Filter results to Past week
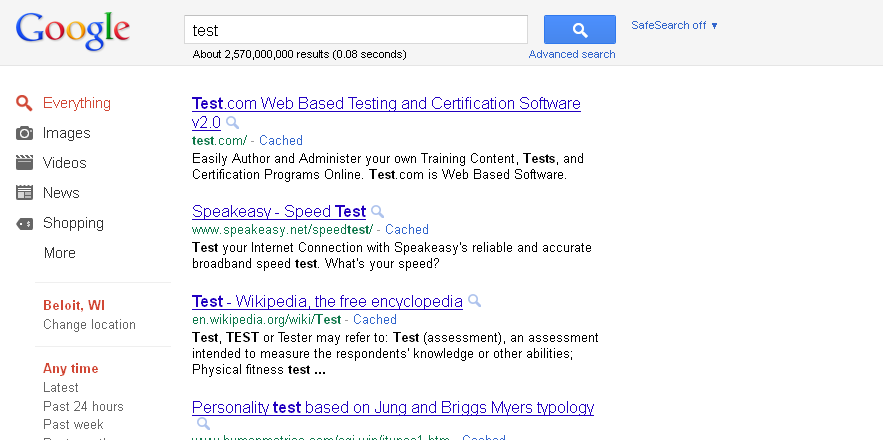Screen dimensions: 883x440 click(73, 424)
